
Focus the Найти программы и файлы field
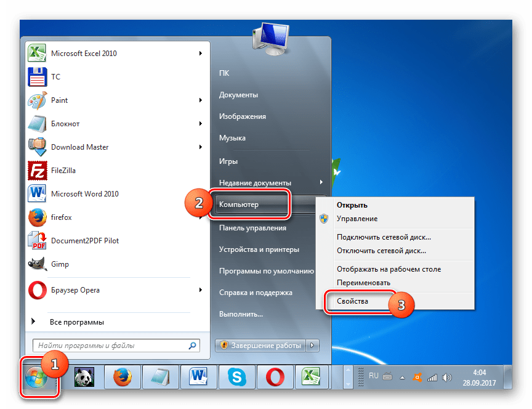tap(116, 346)
